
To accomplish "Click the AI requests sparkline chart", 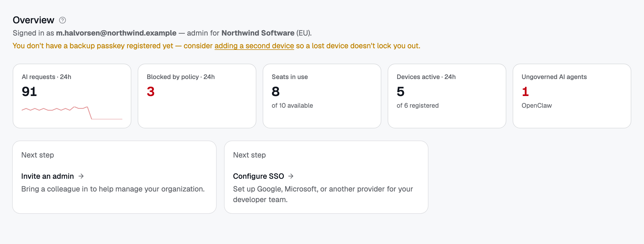I will (x=72, y=113).
